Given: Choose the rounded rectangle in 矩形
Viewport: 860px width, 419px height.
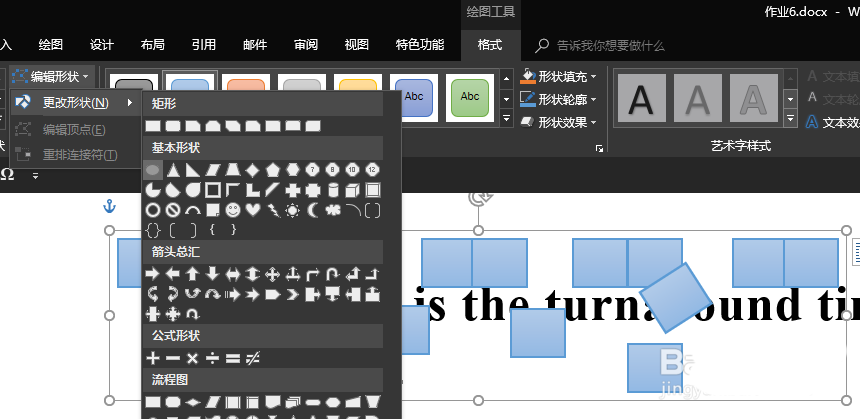Looking at the screenshot, I should [x=173, y=126].
